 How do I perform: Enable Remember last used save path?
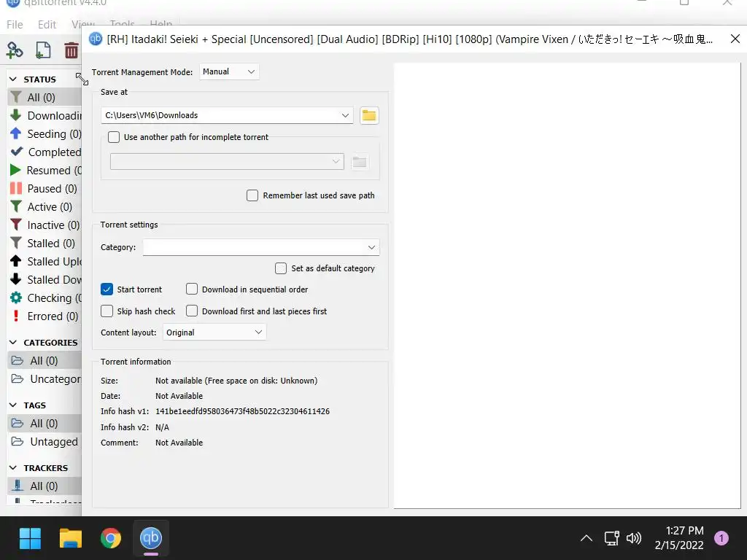(x=252, y=195)
